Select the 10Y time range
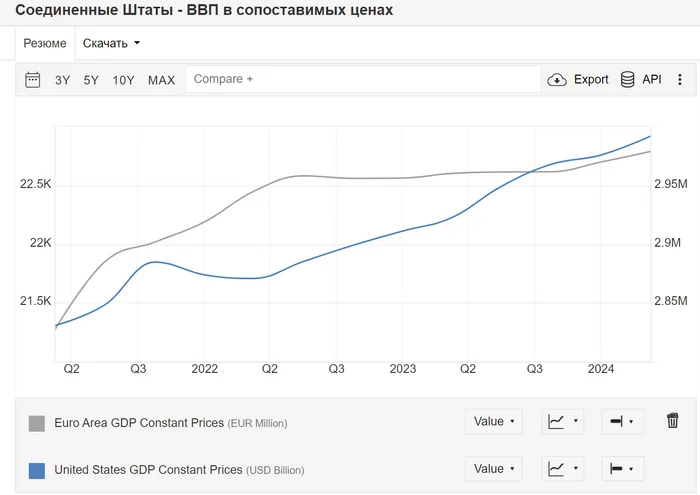Image resolution: width=700 pixels, height=495 pixels. pyautogui.click(x=123, y=80)
